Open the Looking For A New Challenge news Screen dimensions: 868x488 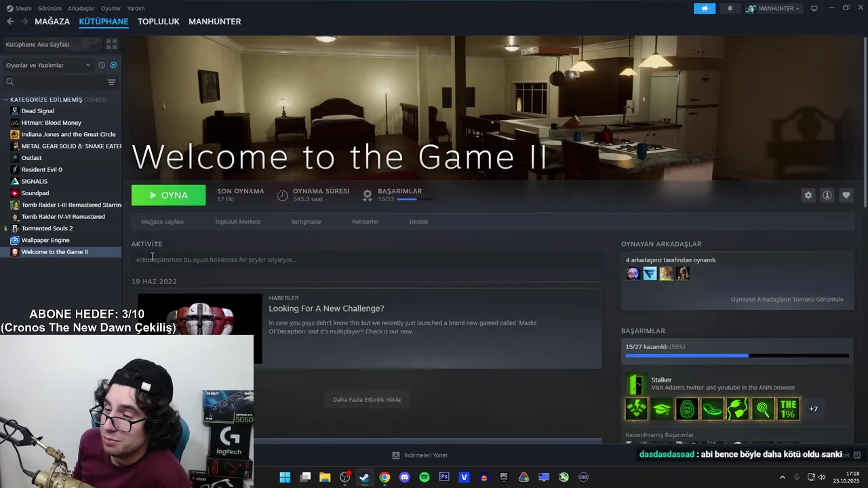point(326,308)
